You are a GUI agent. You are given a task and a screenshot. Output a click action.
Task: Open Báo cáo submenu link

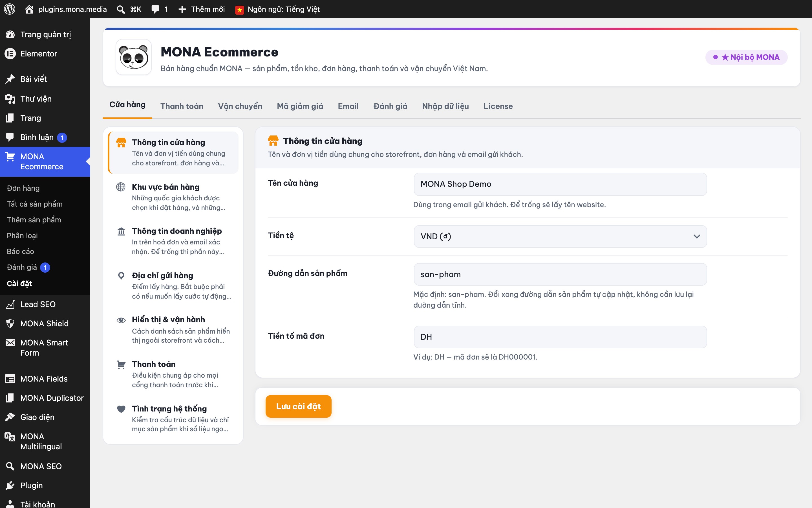point(21,251)
